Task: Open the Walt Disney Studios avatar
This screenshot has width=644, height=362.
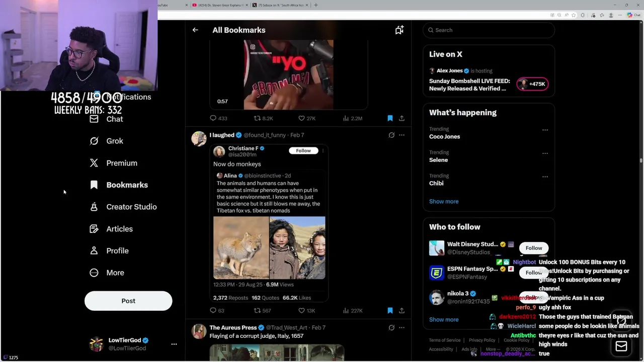Action: (x=437, y=248)
